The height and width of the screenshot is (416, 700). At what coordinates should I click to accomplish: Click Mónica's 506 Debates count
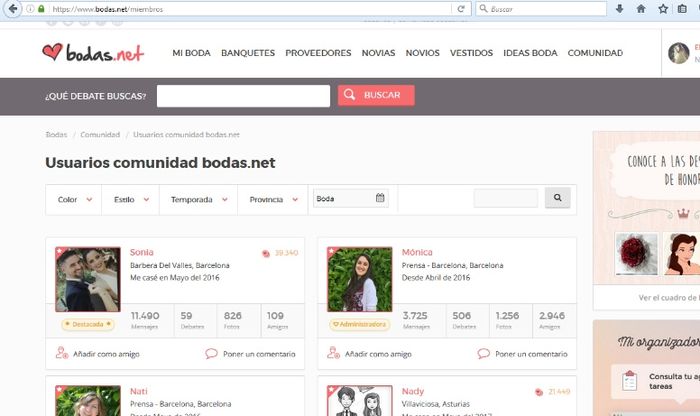pos(462,320)
